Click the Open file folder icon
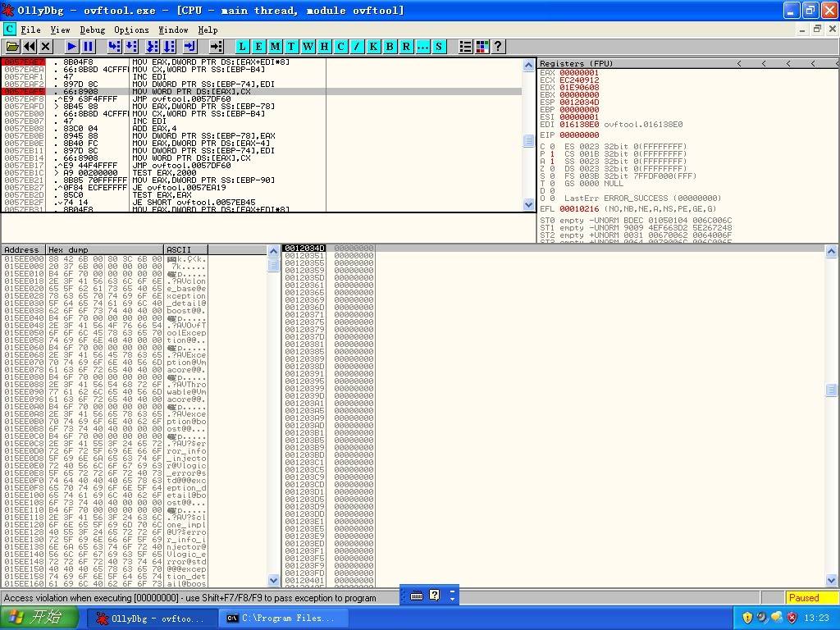 tap(12, 47)
